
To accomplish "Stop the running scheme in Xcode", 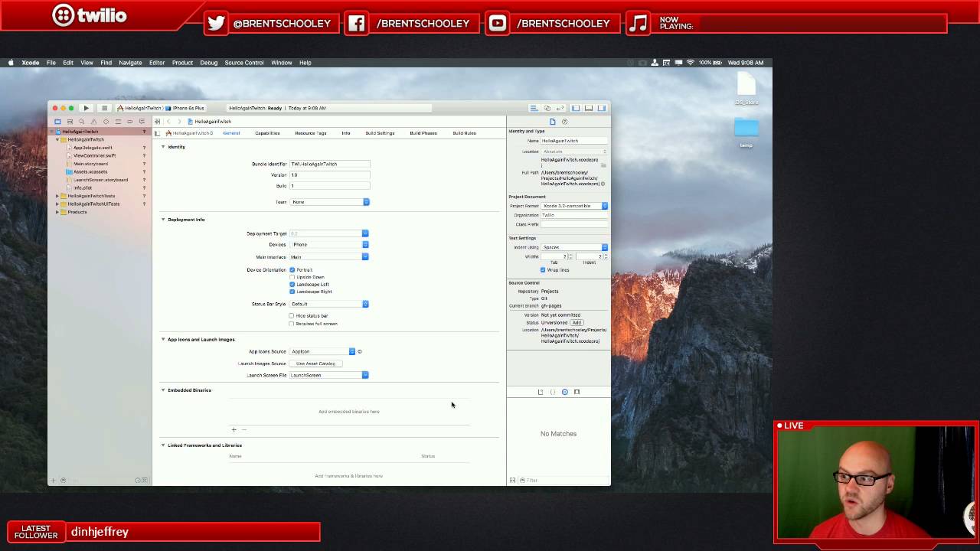I will [x=104, y=108].
